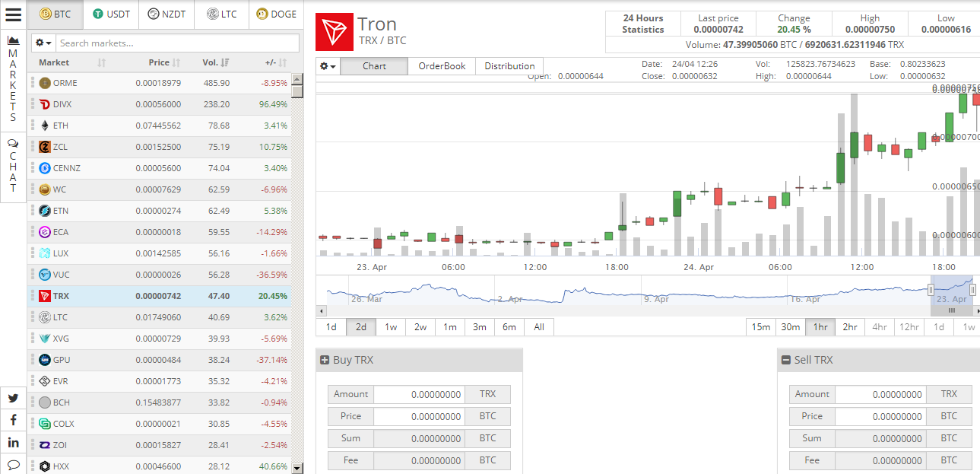Click the ECA coin icon
Viewport: 980px width, 474px height.
pyautogui.click(x=45, y=232)
